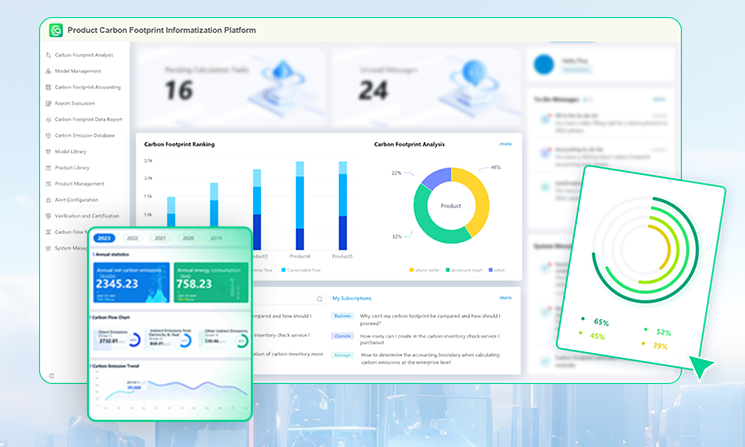
Task: Click "more" in the My Subscriptions panel
Action: (506, 298)
